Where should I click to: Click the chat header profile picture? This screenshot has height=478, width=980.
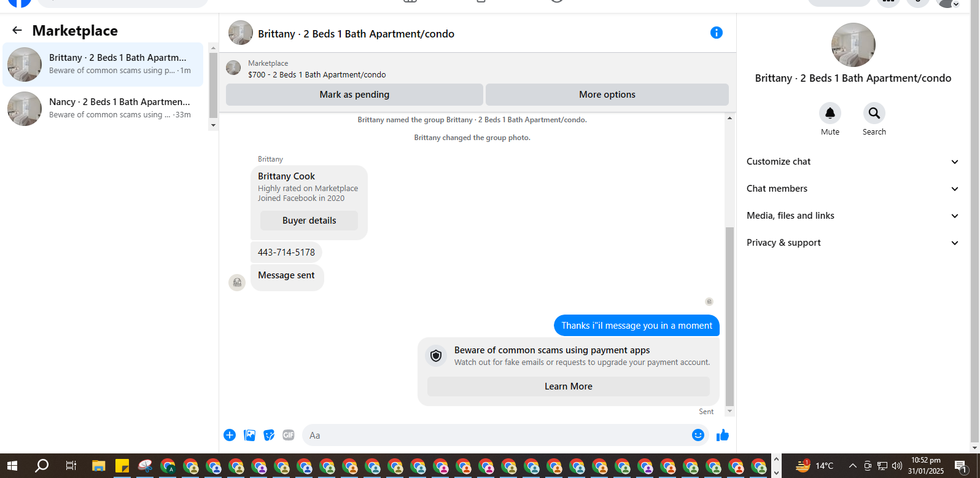point(241,33)
